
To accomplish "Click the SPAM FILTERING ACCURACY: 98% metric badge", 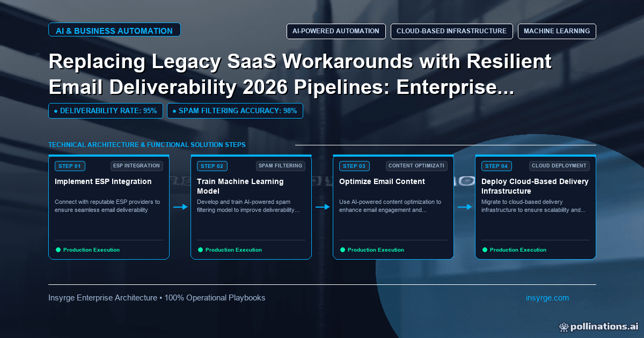I will click(x=235, y=111).
